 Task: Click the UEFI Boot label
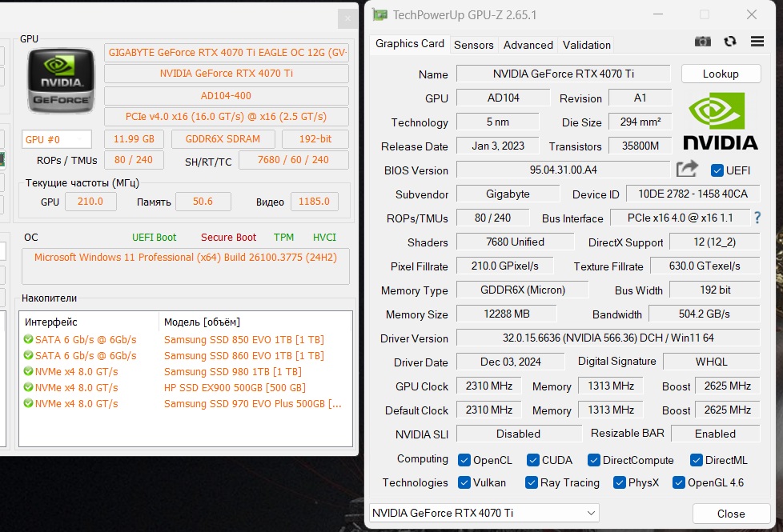pyautogui.click(x=154, y=238)
